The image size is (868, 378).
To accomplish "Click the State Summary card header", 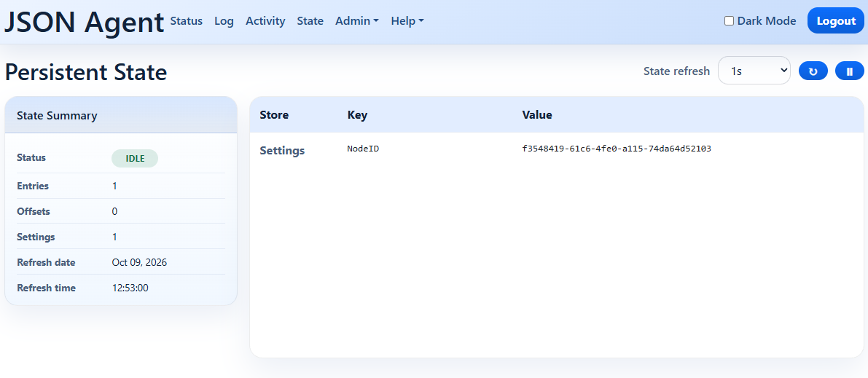I will (121, 115).
